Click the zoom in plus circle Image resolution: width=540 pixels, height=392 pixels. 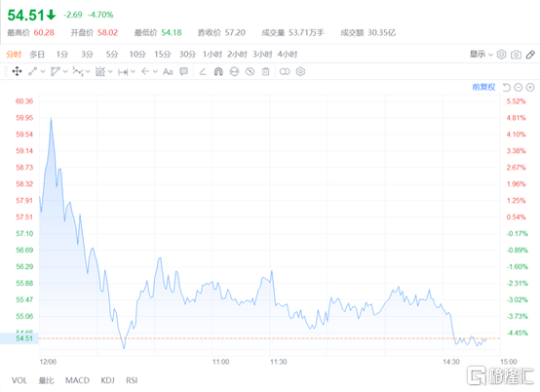coord(530,88)
